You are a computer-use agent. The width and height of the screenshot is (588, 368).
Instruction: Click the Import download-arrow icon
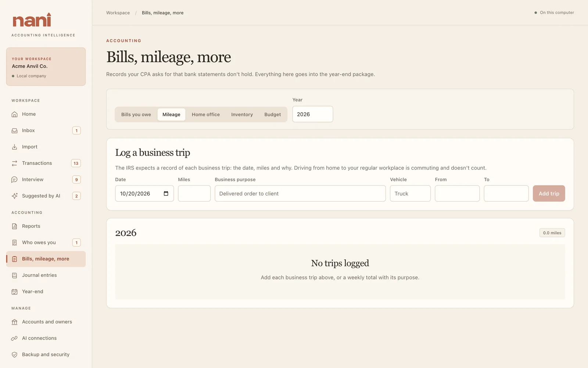pos(14,147)
